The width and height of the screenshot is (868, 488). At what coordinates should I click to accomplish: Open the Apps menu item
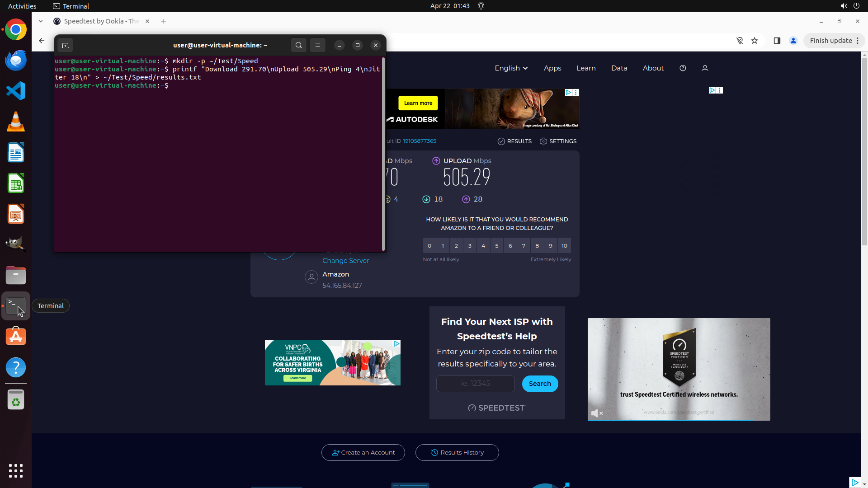(552, 68)
